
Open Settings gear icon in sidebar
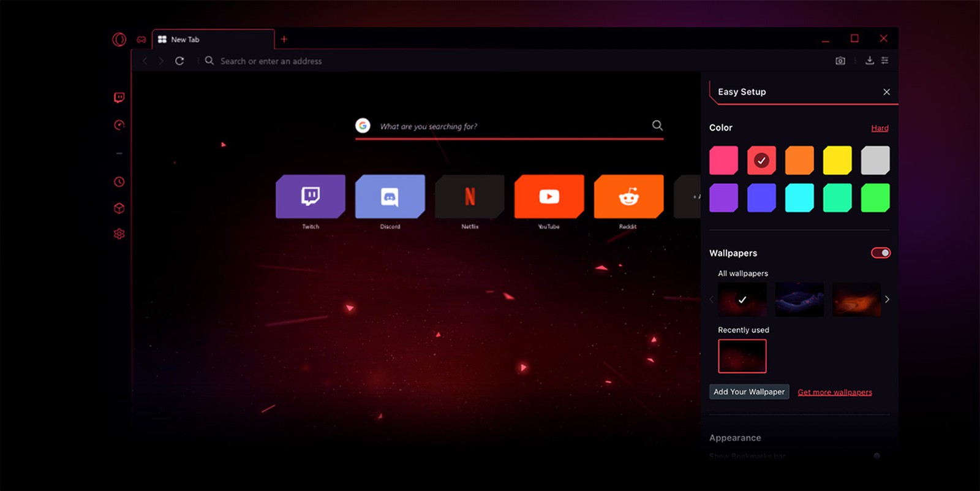tap(119, 234)
